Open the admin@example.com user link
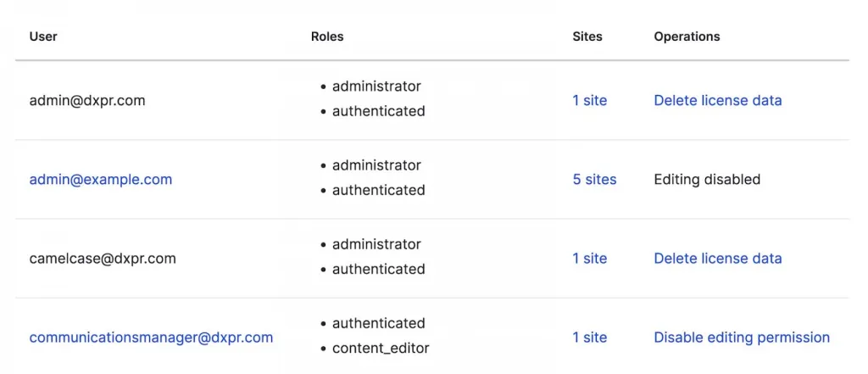Screen dimensions: 868x374 (x=101, y=180)
